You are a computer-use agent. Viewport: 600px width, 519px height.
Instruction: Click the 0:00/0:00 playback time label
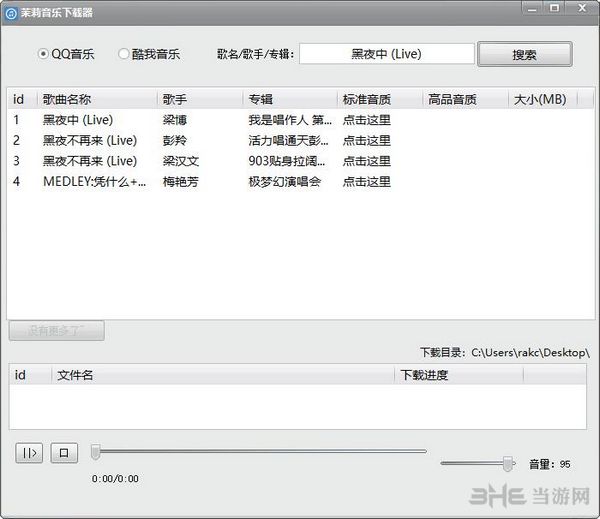pos(115,478)
